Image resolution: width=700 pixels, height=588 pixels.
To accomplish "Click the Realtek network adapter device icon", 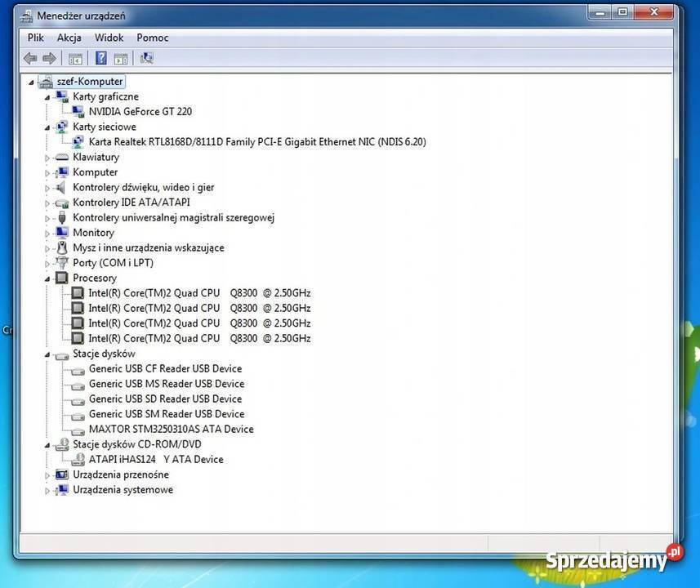I will click(x=78, y=142).
